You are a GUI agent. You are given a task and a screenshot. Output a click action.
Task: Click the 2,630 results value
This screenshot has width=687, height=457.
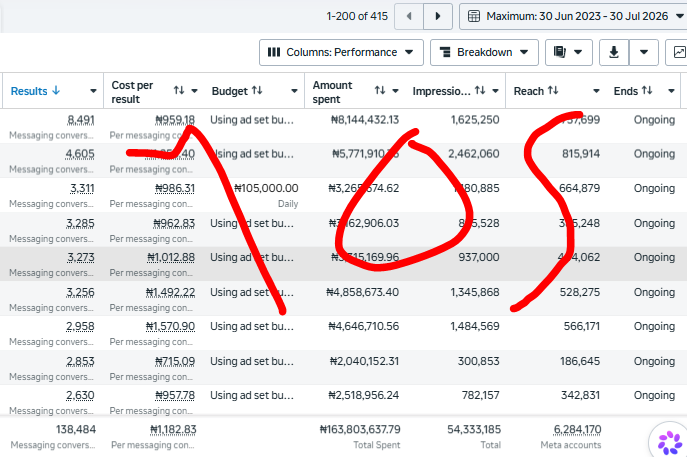(80, 396)
